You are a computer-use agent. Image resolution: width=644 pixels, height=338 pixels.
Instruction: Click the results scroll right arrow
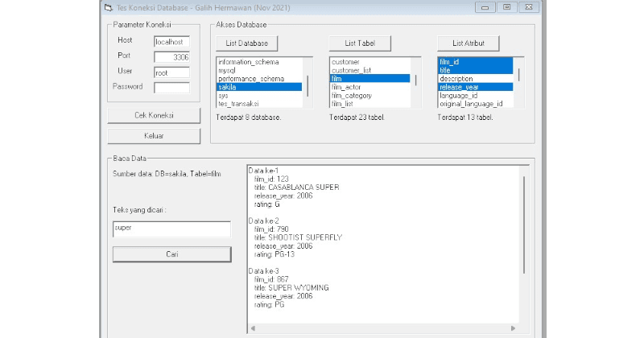(x=513, y=328)
